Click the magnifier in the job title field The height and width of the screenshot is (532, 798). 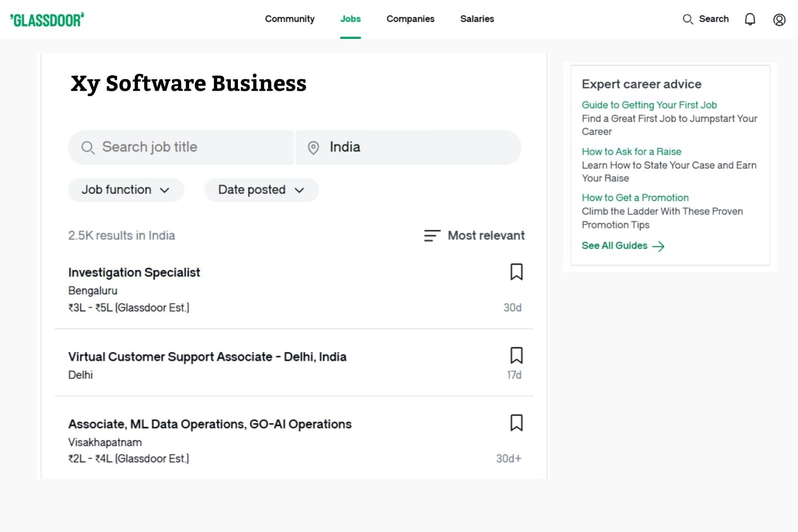click(x=88, y=148)
